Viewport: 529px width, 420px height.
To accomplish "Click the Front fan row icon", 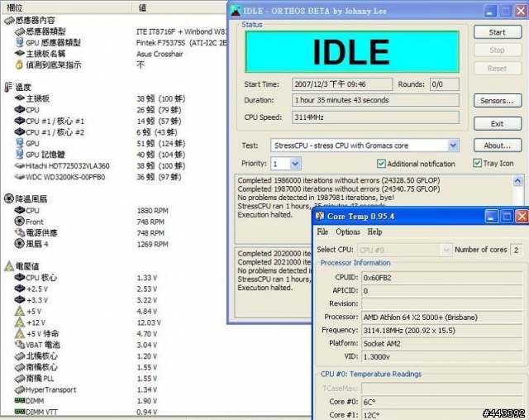I will 20,222.
